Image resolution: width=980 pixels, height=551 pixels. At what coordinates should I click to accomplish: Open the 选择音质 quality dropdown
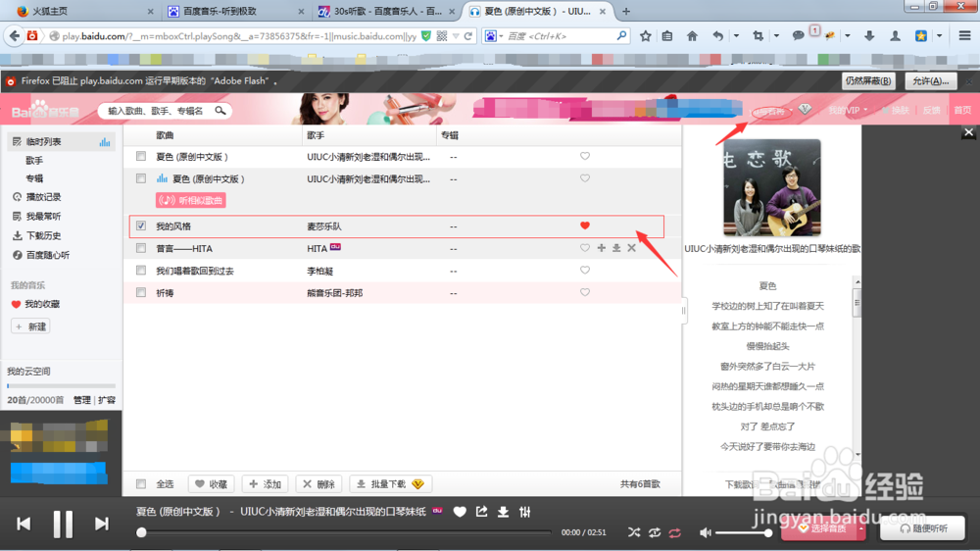click(823, 528)
